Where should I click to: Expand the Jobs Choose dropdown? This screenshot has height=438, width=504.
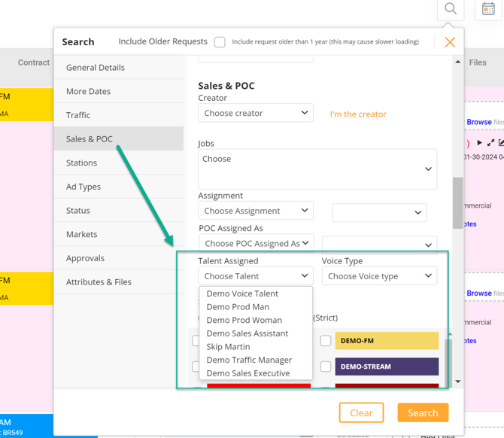pyautogui.click(x=317, y=169)
